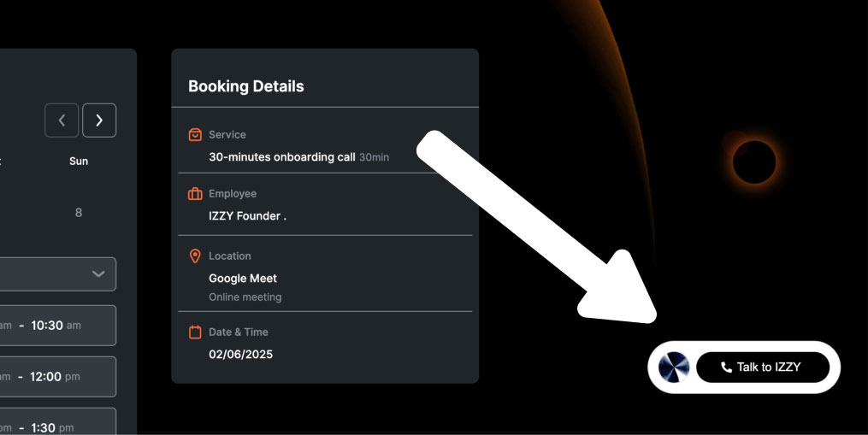Go to the previous week with left chevron
Viewport: 868px width, 435px height.
click(62, 121)
